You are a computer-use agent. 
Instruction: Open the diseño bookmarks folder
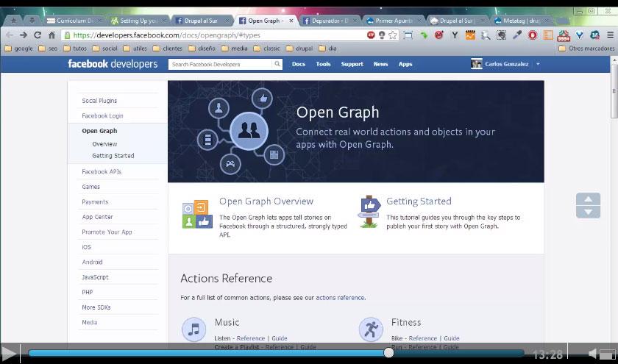click(x=202, y=49)
